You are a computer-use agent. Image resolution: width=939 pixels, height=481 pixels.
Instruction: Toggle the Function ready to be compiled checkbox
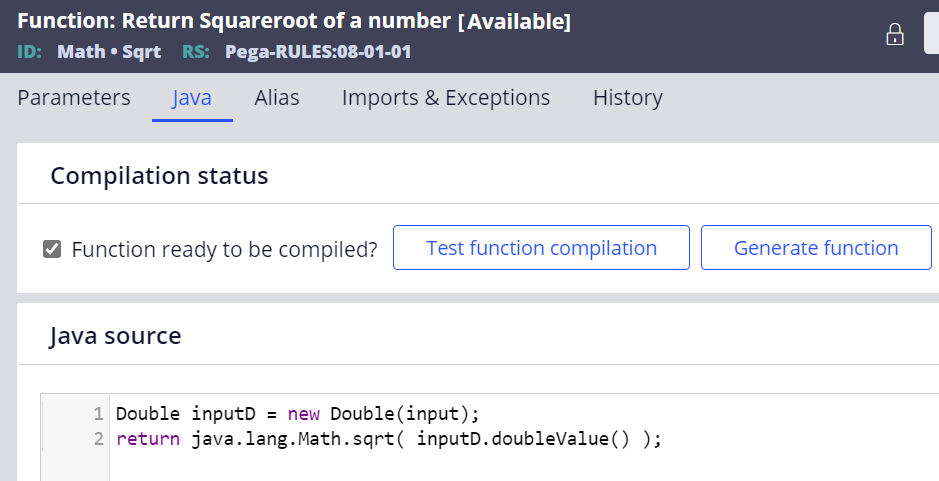pyautogui.click(x=52, y=249)
